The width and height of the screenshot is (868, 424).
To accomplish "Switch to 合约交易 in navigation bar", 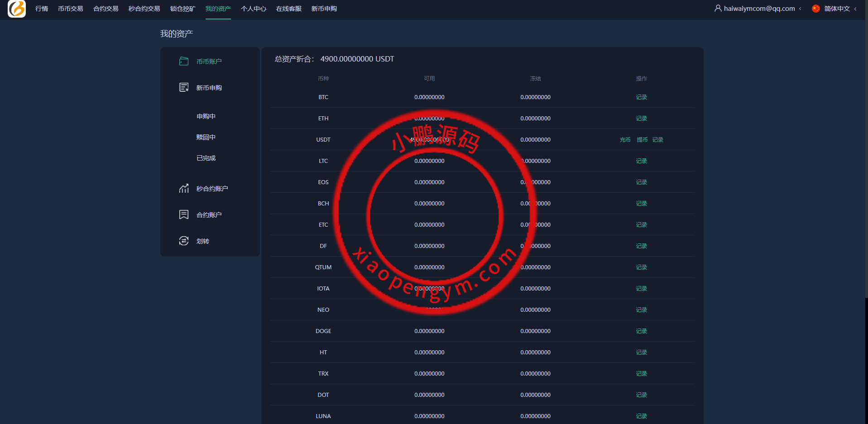I will pos(106,9).
